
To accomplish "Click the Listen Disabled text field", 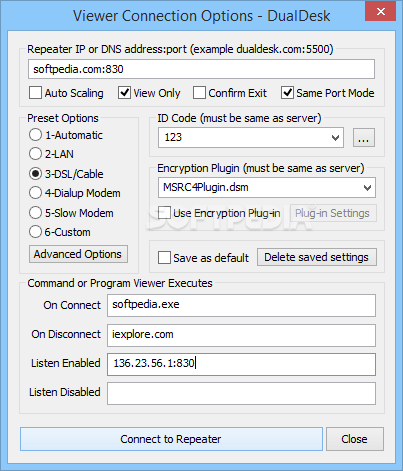I will tap(241, 393).
